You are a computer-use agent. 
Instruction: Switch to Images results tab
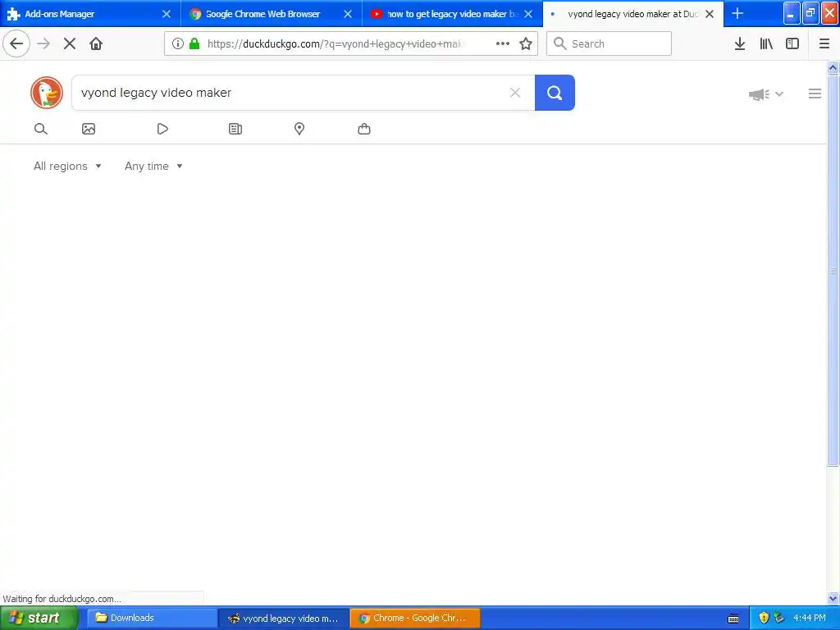[x=89, y=129]
